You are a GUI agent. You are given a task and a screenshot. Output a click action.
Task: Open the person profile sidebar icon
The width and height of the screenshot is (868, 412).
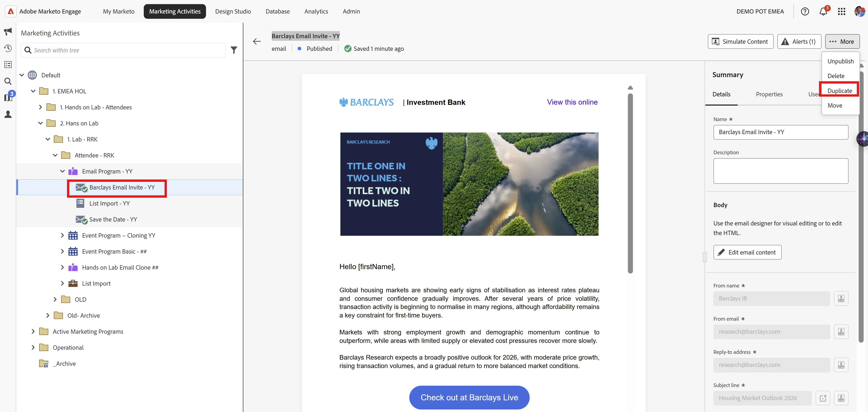pyautogui.click(x=8, y=114)
